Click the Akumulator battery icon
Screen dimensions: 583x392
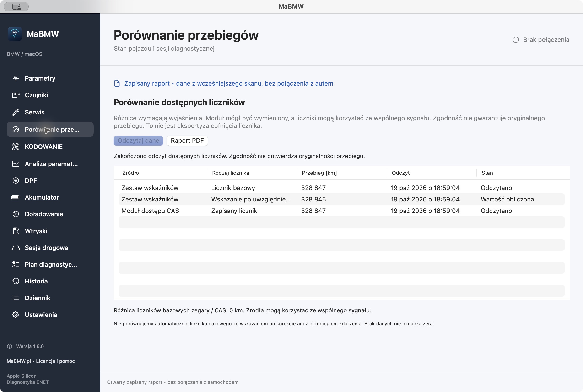[x=16, y=197]
